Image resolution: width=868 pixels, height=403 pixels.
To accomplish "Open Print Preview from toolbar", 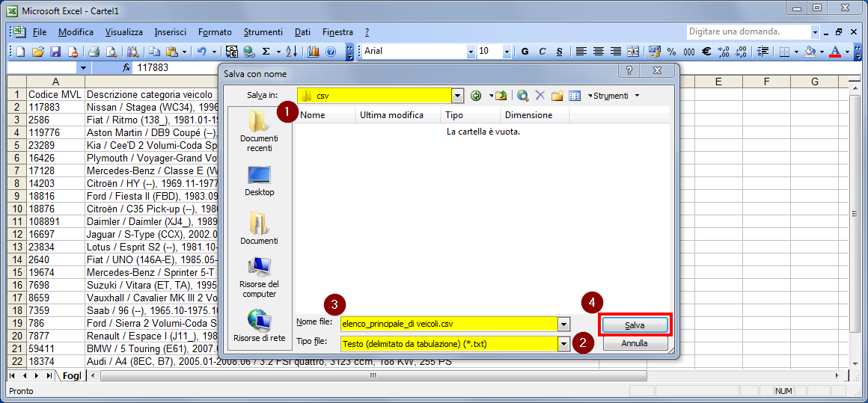I will coord(111,52).
